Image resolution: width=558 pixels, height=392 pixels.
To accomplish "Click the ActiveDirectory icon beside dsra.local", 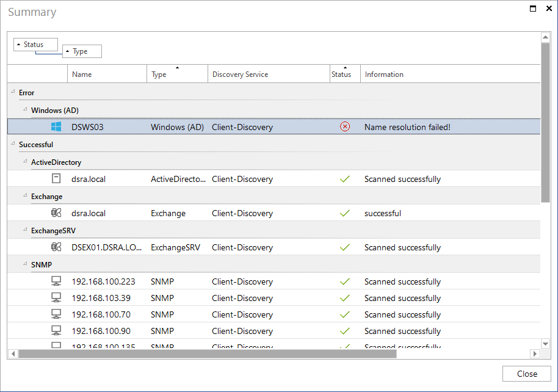I will pos(56,178).
